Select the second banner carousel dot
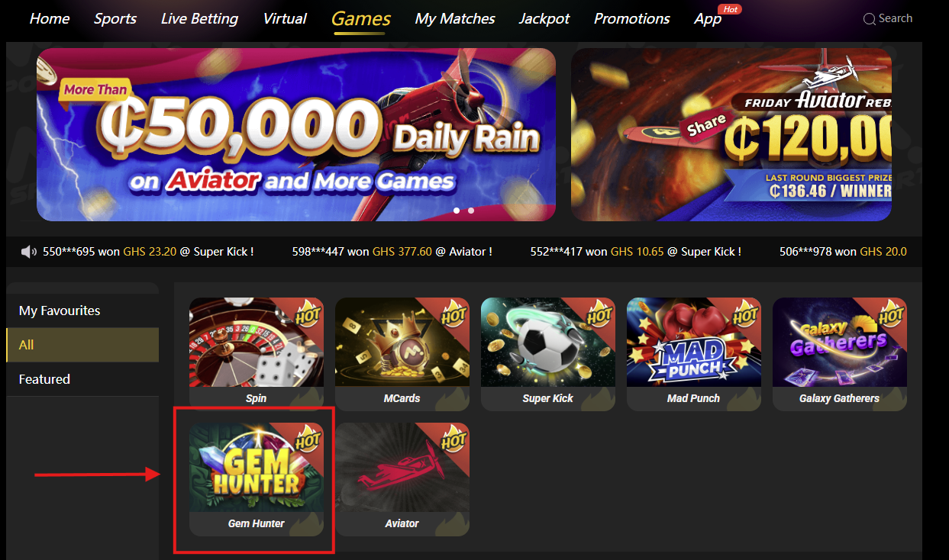 [x=471, y=210]
